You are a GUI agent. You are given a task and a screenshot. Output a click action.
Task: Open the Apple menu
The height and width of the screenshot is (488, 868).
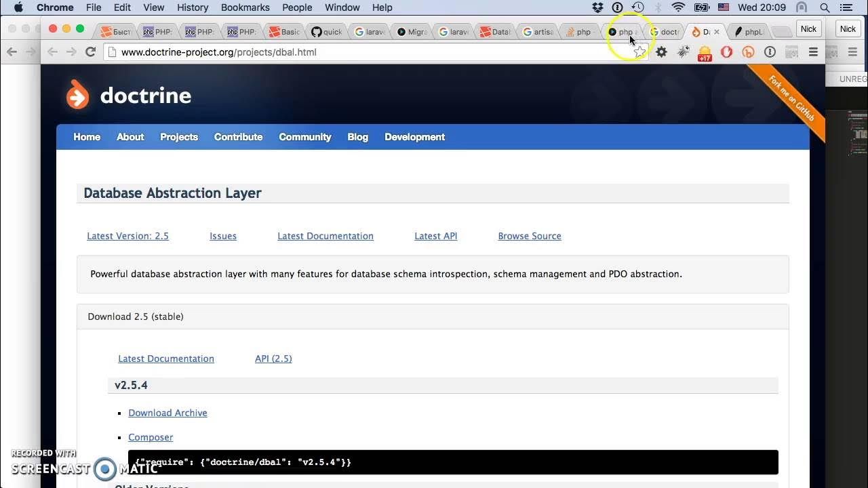(18, 7)
